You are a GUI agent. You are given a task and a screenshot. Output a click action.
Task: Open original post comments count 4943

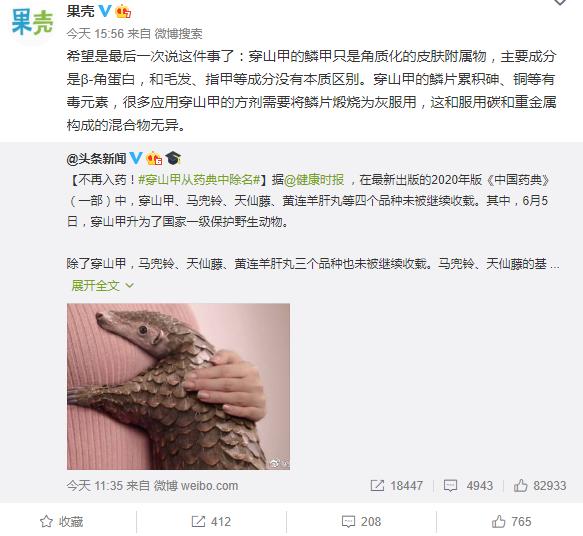[x=468, y=485]
